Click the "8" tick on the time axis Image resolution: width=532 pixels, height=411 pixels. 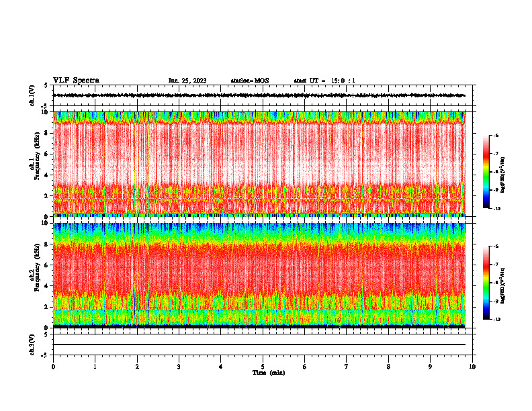(x=388, y=367)
